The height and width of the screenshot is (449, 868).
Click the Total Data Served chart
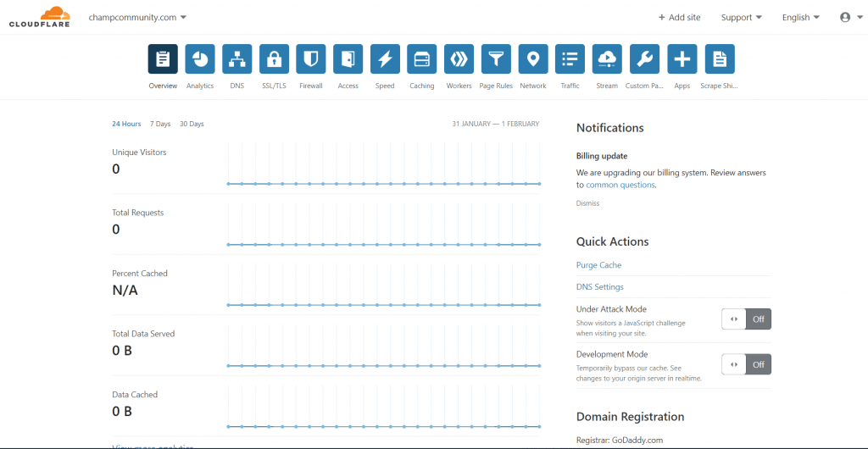pyautogui.click(x=384, y=346)
